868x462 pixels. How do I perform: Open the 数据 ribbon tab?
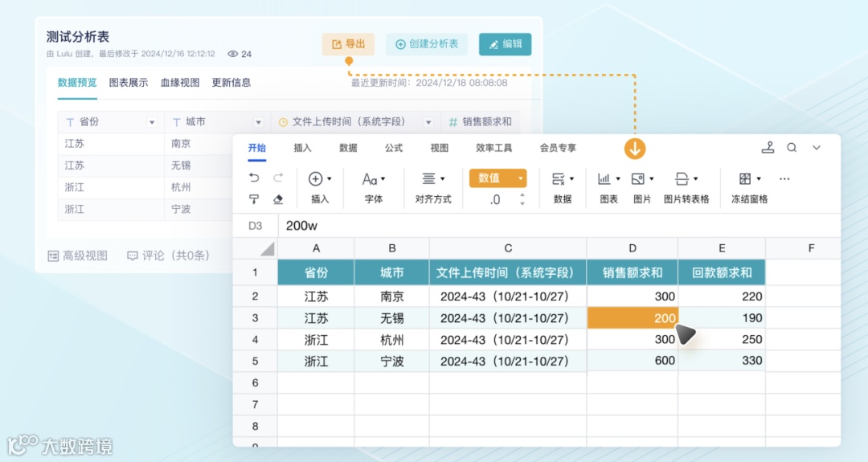(x=348, y=148)
